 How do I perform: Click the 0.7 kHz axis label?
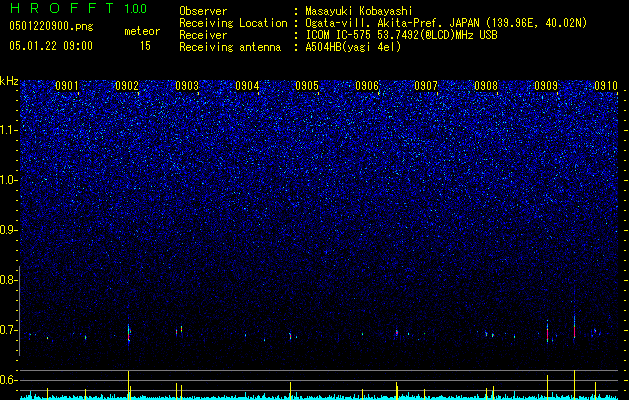[x=8, y=330]
